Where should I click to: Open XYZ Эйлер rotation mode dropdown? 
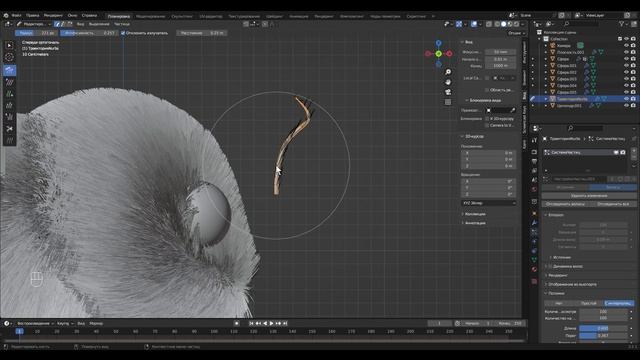489,203
